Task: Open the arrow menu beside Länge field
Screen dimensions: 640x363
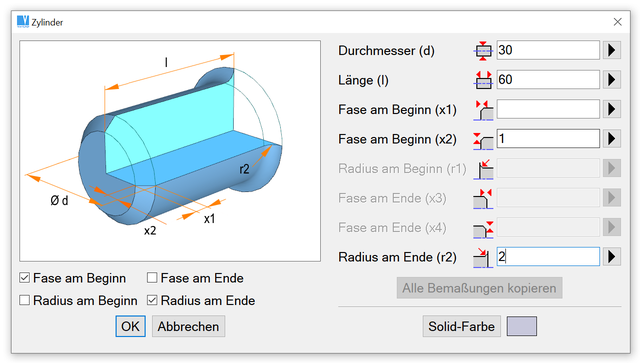Action: pyautogui.click(x=611, y=80)
